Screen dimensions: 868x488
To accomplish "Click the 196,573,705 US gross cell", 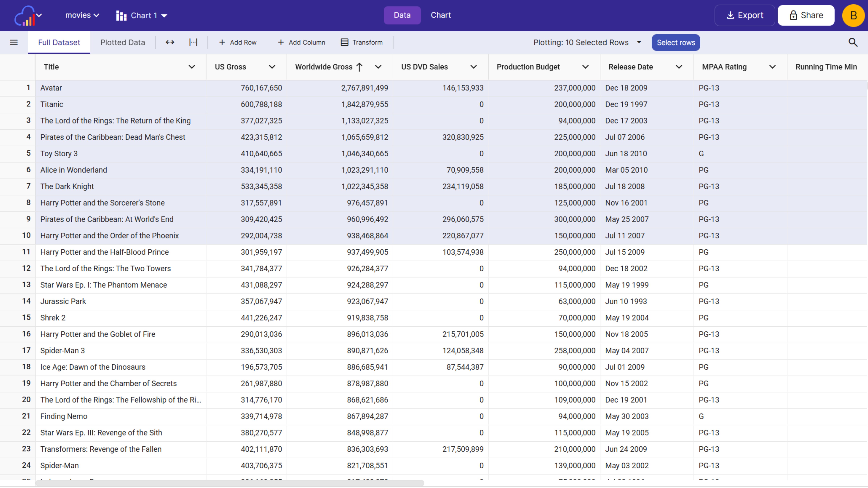I will point(247,367).
